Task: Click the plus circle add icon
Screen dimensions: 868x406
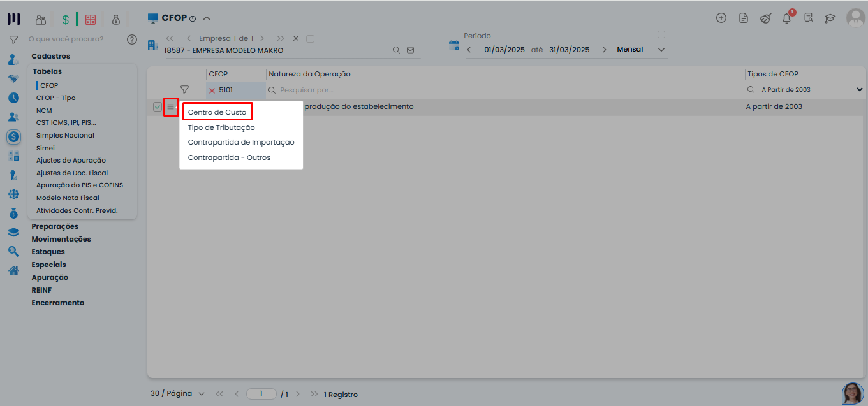Action: (721, 18)
